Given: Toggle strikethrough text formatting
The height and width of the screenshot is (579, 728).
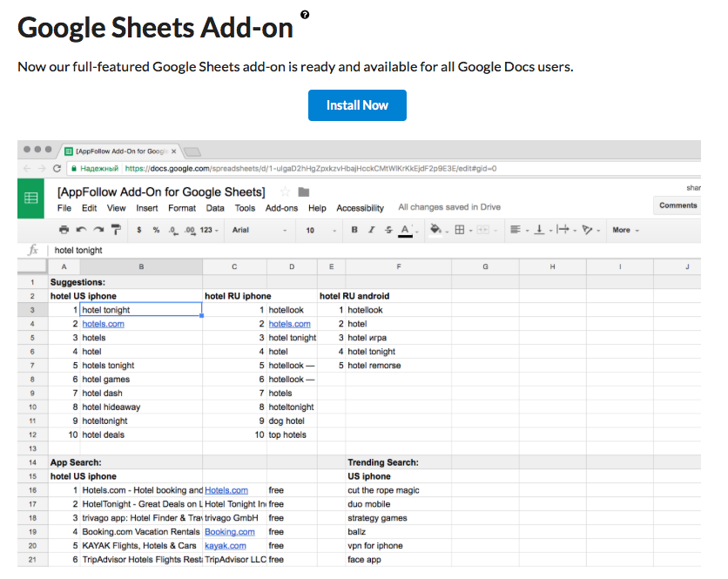Looking at the screenshot, I should (388, 230).
